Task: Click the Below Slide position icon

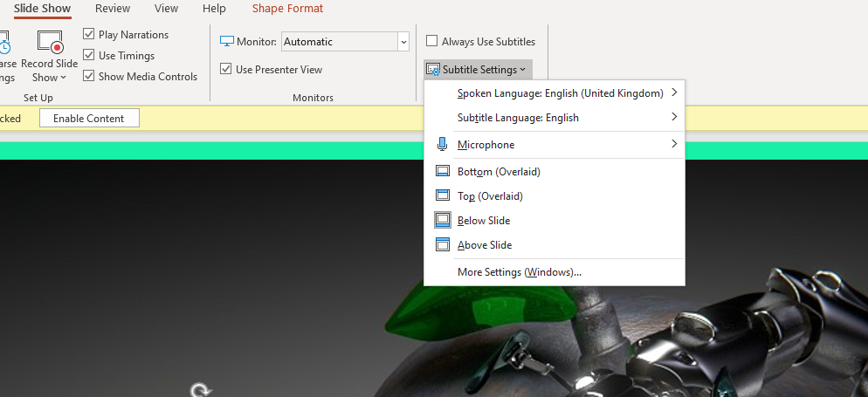Action: (x=443, y=220)
